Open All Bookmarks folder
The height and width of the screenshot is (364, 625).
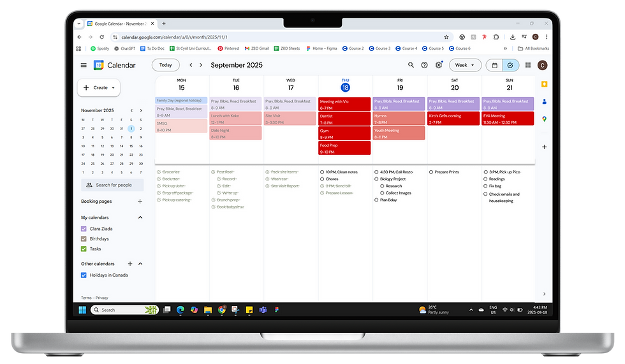pyautogui.click(x=533, y=48)
